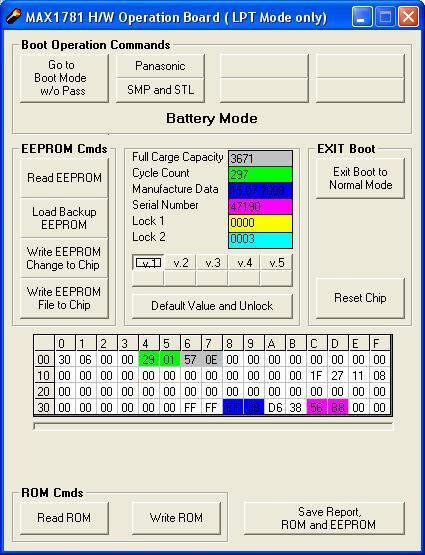Click the progress bar below hex grid

click(x=213, y=426)
